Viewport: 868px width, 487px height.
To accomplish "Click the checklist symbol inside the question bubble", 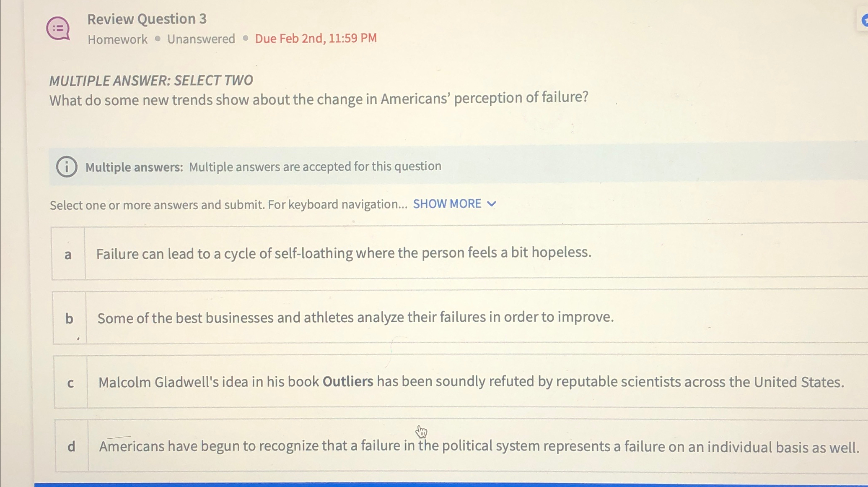I will (59, 29).
